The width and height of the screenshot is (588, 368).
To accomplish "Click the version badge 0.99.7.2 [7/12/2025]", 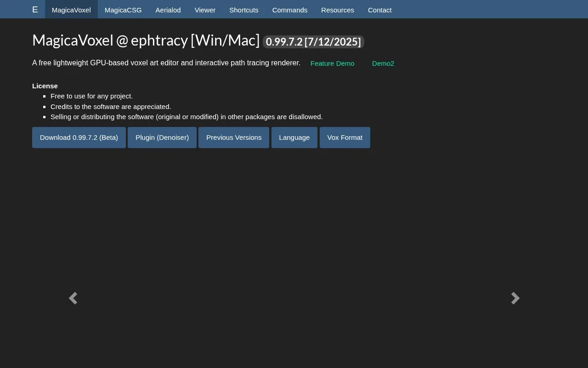I will [313, 42].
